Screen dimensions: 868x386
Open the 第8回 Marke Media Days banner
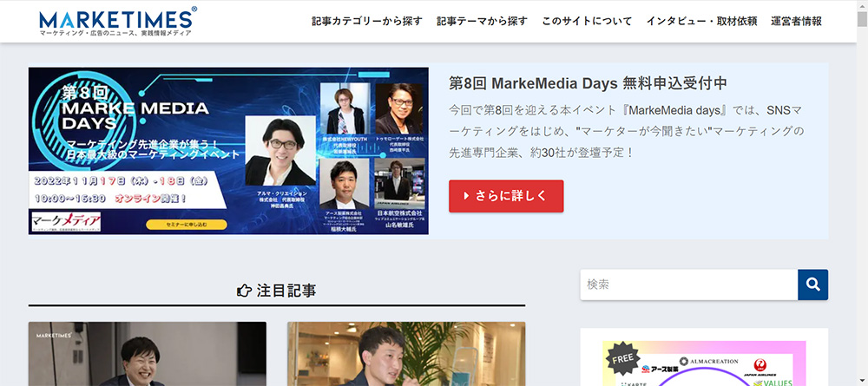click(228, 151)
